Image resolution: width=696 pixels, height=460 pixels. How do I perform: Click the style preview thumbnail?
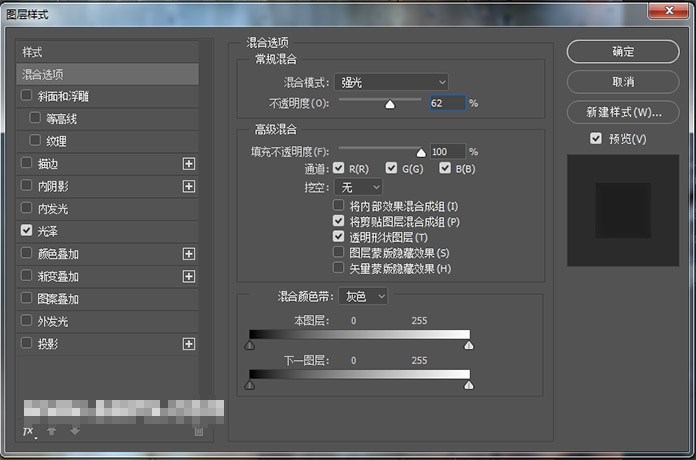tap(623, 210)
